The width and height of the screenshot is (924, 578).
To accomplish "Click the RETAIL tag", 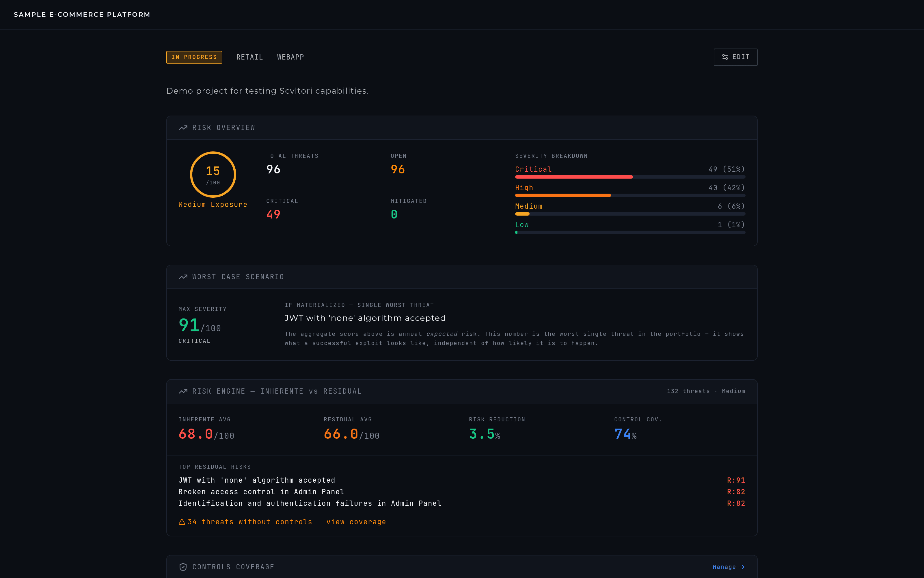I will (x=249, y=57).
